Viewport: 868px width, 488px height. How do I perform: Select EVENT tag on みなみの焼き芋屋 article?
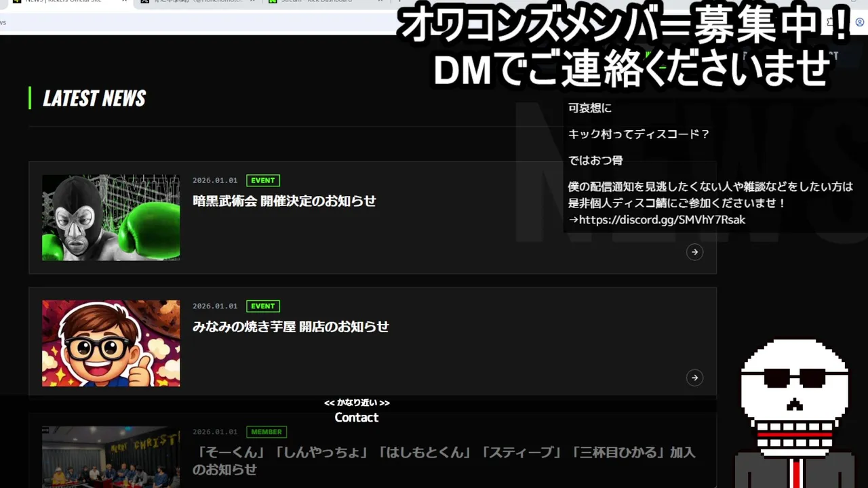click(263, 306)
